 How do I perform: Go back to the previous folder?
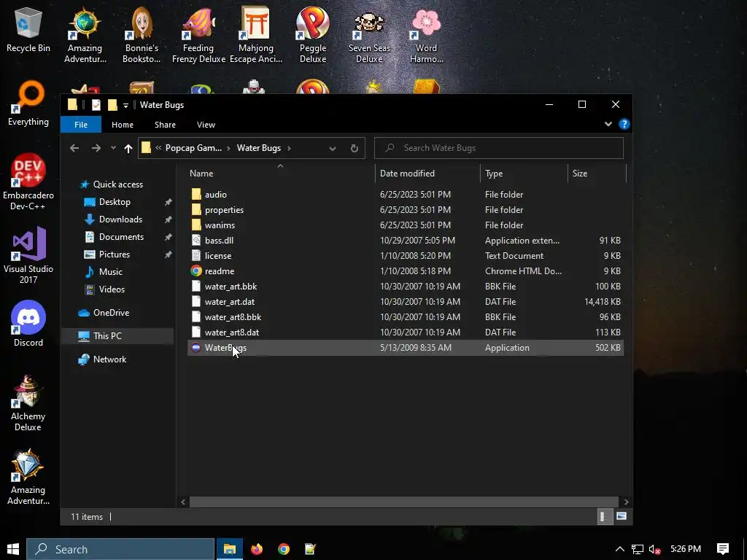coord(74,148)
